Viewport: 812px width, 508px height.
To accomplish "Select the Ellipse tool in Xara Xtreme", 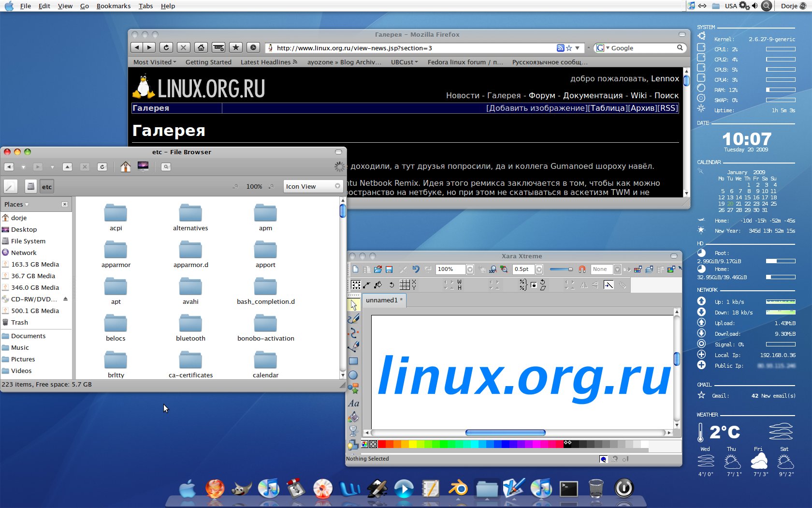I will click(x=353, y=375).
